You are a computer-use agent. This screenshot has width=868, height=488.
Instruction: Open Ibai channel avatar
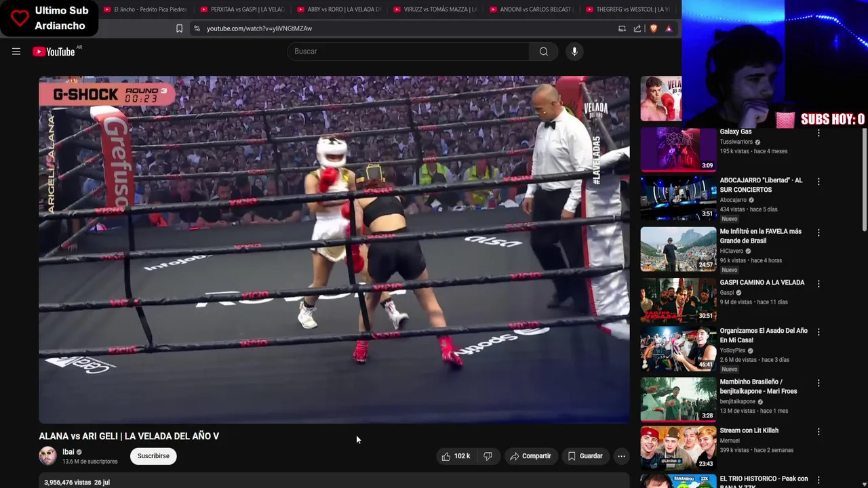coord(47,455)
